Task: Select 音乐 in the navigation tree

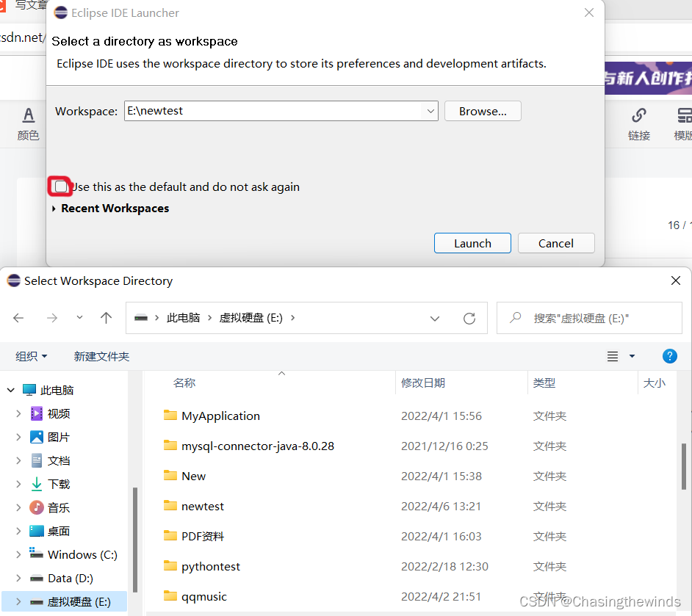Action: click(59, 507)
